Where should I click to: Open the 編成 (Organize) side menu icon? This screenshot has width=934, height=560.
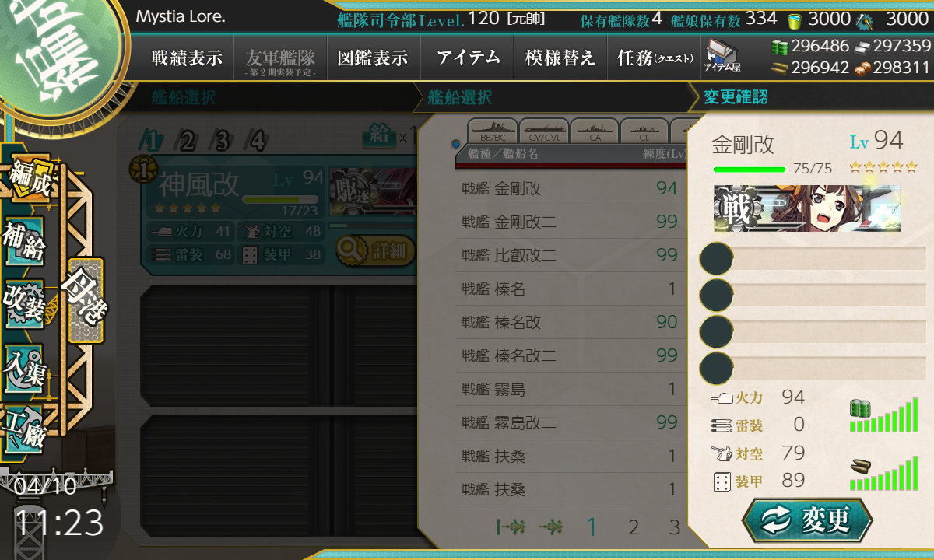[x=28, y=180]
